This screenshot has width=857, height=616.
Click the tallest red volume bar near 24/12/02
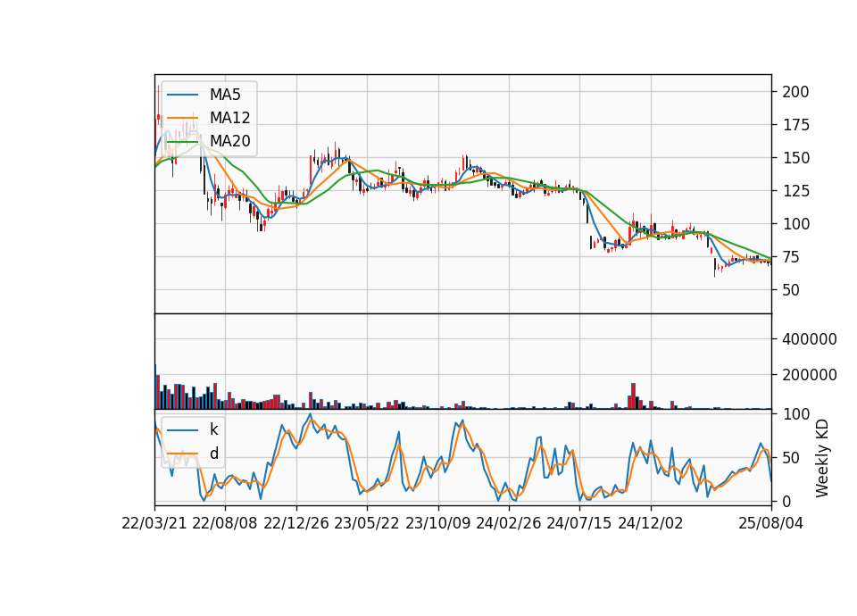634,395
